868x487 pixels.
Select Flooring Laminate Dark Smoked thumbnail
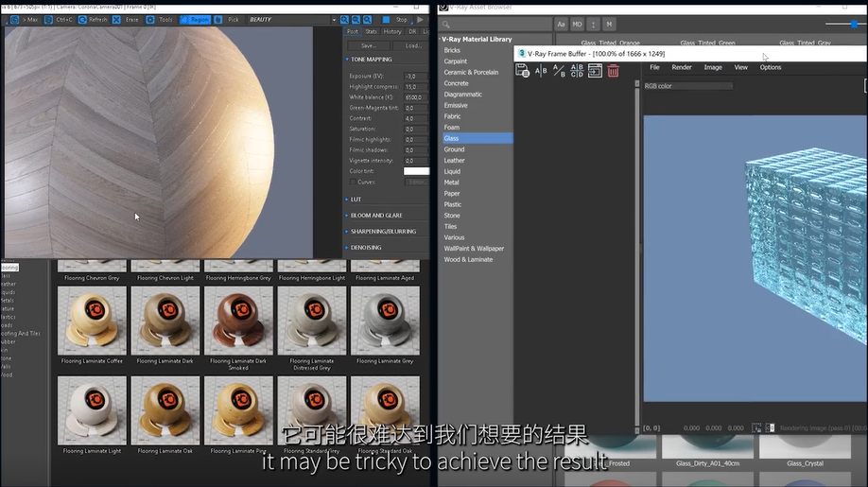[x=238, y=321]
